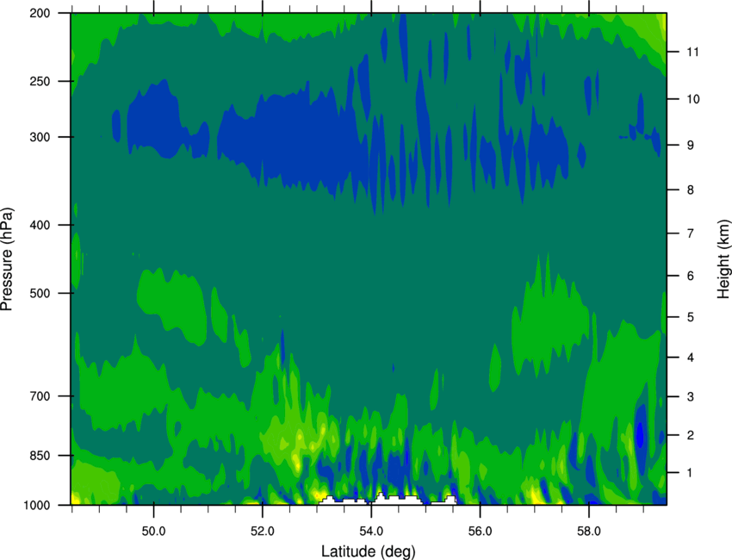Click the pressure tick label 300

point(40,137)
